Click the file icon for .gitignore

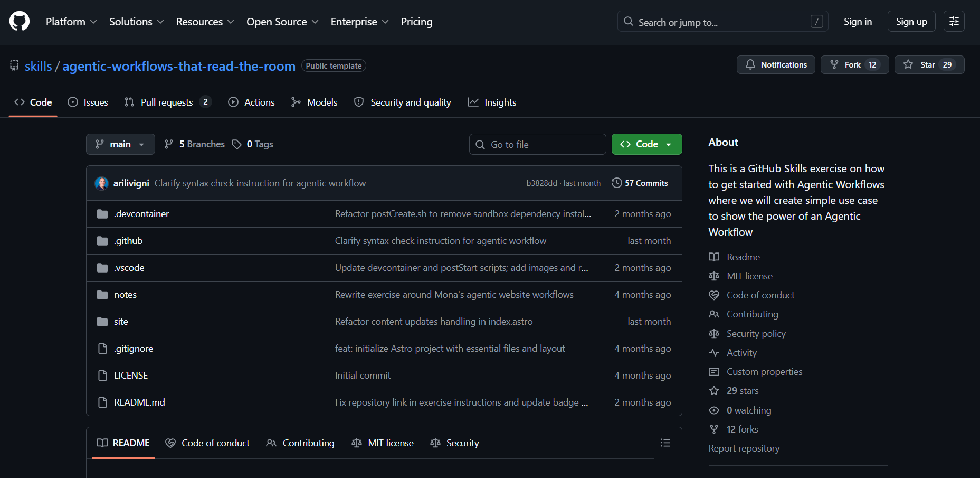pos(102,349)
